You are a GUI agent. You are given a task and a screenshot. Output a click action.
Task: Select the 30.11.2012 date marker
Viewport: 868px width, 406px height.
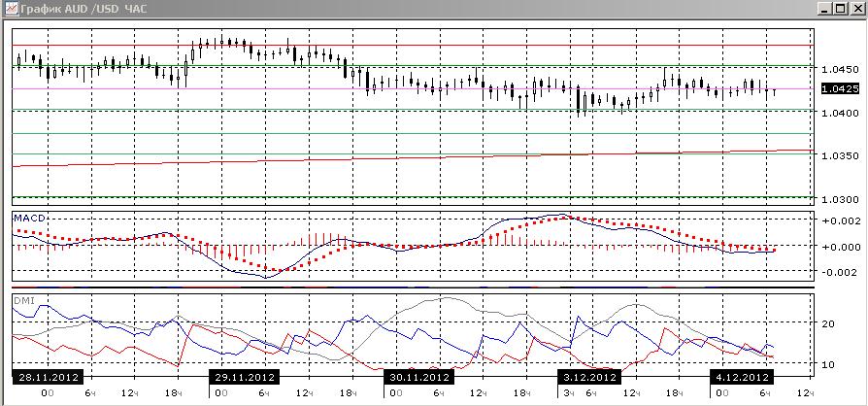[x=419, y=377]
